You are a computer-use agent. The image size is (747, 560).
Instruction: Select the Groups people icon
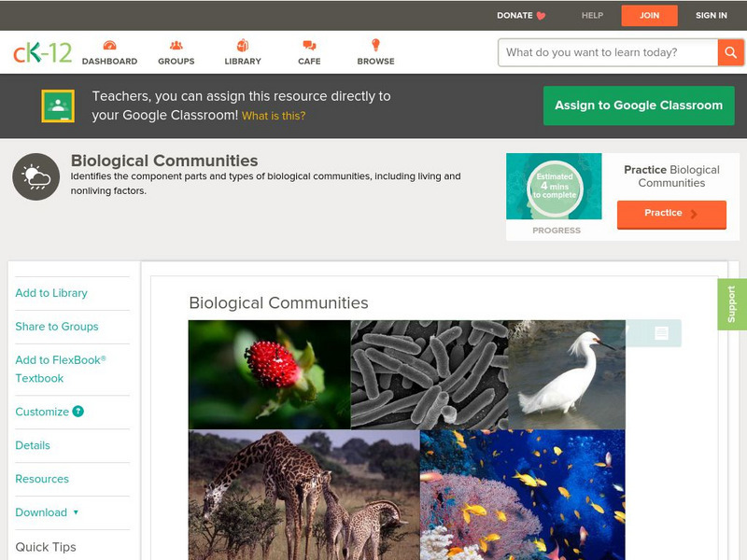(176, 44)
